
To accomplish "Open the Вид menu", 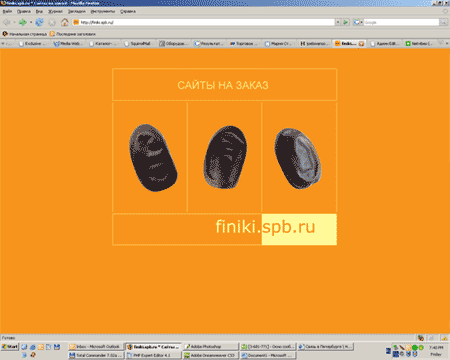I will [x=39, y=11].
